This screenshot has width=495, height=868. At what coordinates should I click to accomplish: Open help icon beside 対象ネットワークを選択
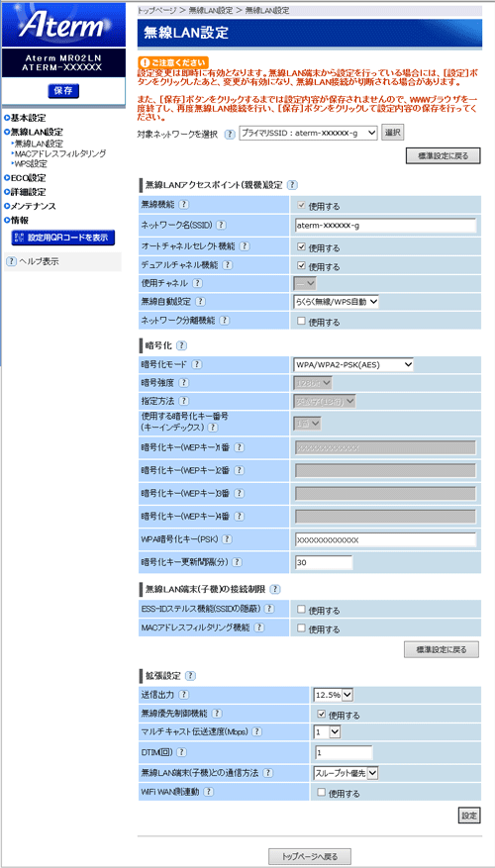click(x=230, y=134)
